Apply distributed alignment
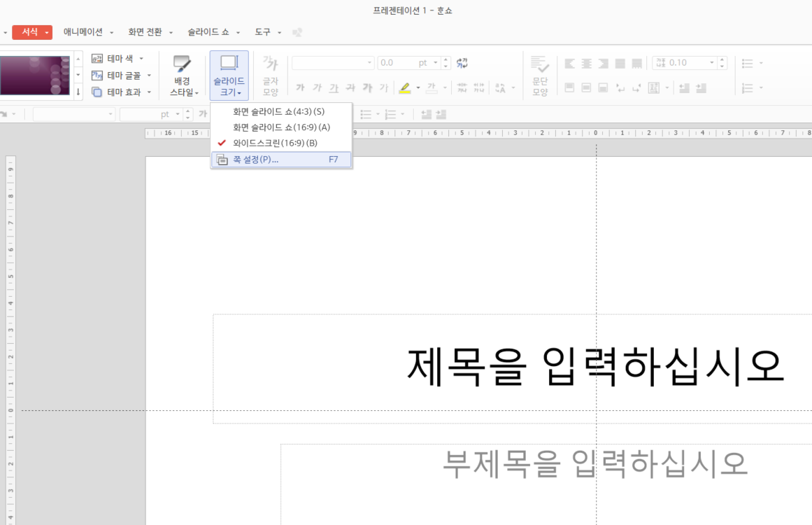The width and height of the screenshot is (812, 525). click(x=637, y=63)
